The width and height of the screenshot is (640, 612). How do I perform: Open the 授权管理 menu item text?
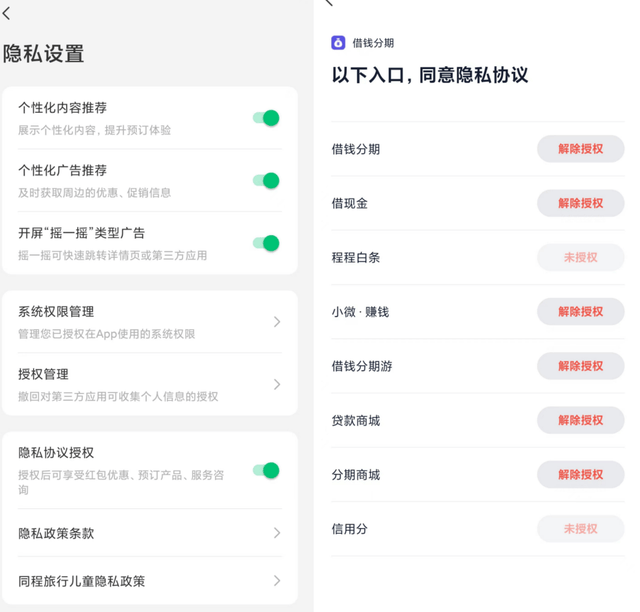[43, 374]
